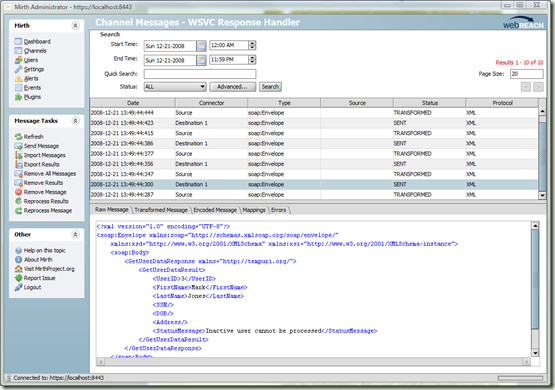The height and width of the screenshot is (390, 555).
Task: Switch to the Raw Message tab
Action: [111, 210]
